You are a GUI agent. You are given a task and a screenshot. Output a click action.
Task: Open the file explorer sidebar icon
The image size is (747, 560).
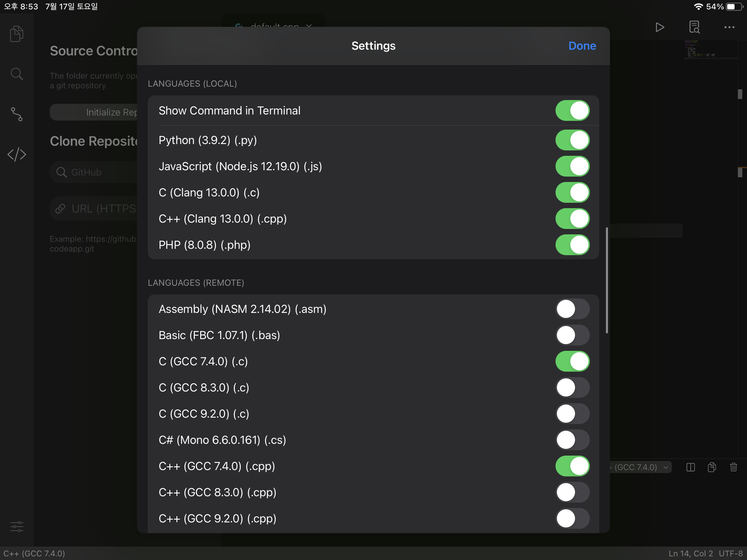click(x=16, y=34)
